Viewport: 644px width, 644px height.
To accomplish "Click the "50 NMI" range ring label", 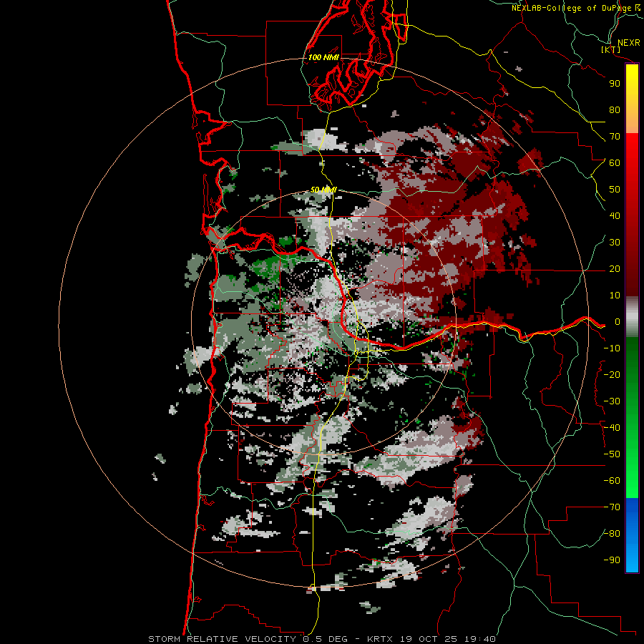I will point(323,190).
